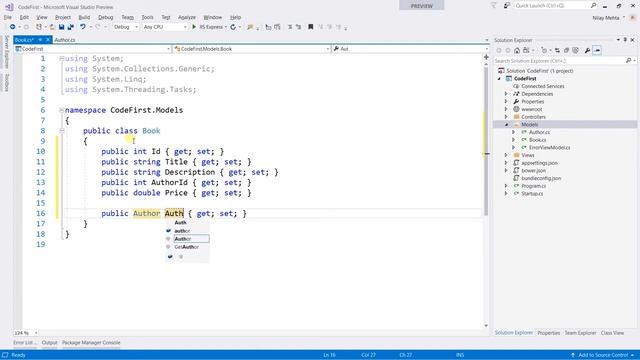The height and width of the screenshot is (360, 640).
Task: Click the Quick Launch search icon
Action: (x=593, y=5)
